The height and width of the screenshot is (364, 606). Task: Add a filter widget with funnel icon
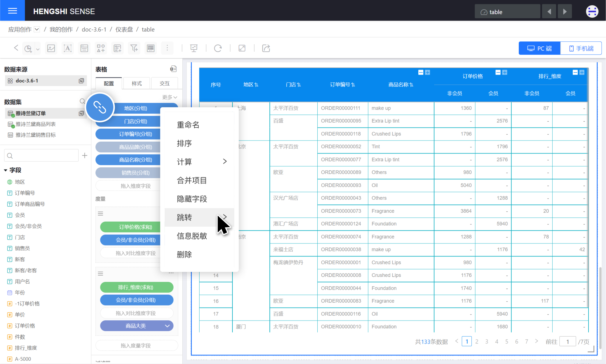pyautogui.click(x=134, y=48)
